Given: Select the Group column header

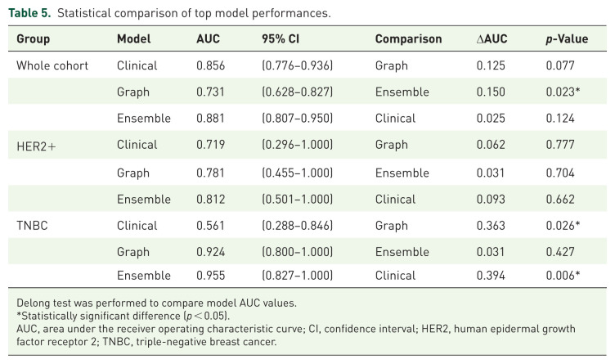Looking at the screenshot, I should tap(34, 38).
